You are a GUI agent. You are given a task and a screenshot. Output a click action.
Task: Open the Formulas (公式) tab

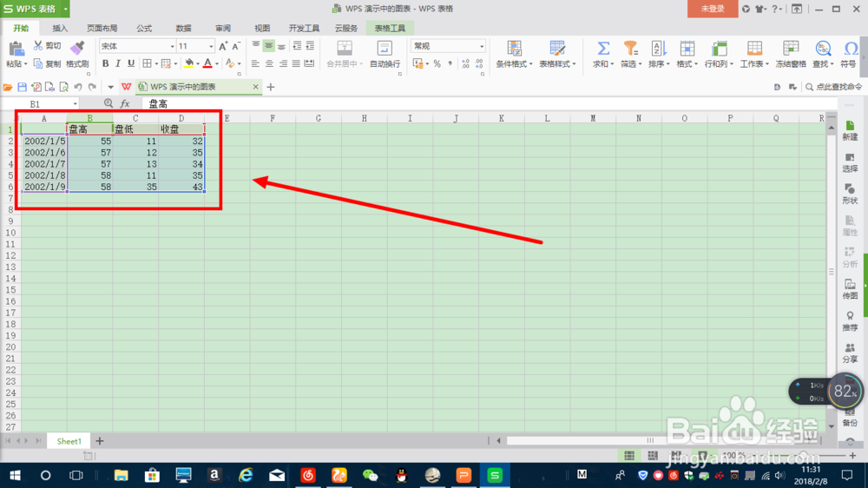(144, 29)
